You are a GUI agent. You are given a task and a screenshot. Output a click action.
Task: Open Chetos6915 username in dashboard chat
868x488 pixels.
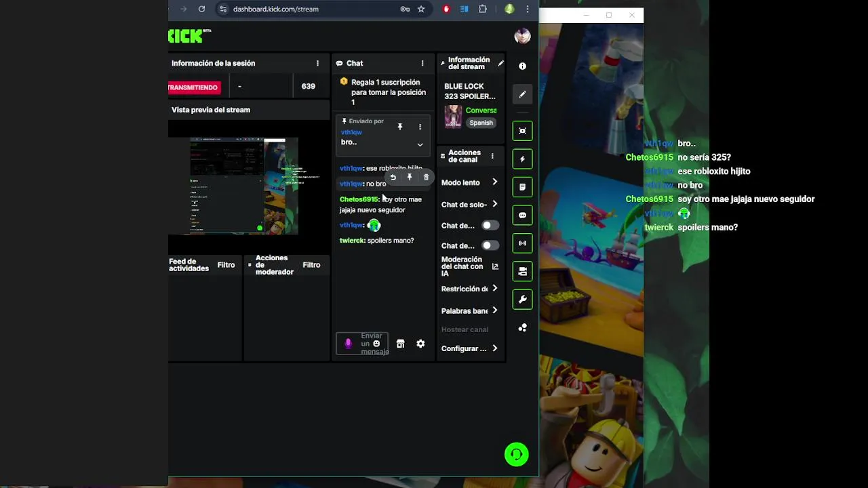pyautogui.click(x=359, y=199)
